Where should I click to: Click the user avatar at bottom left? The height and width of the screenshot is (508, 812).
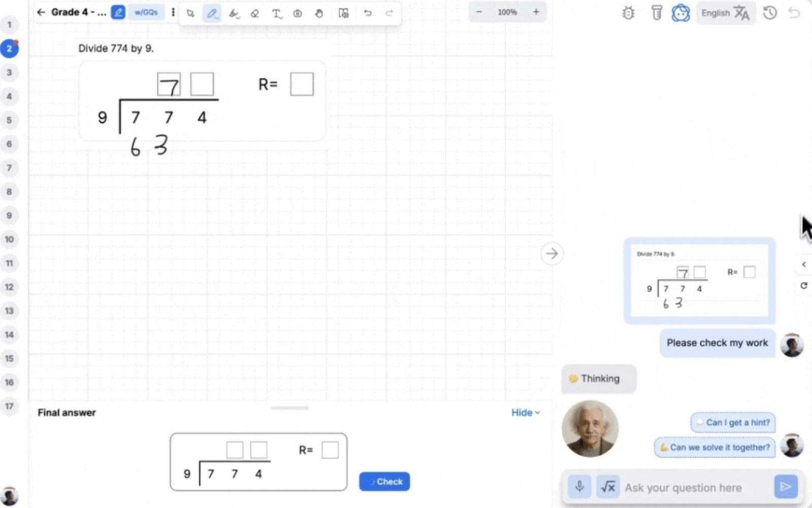click(x=9, y=496)
